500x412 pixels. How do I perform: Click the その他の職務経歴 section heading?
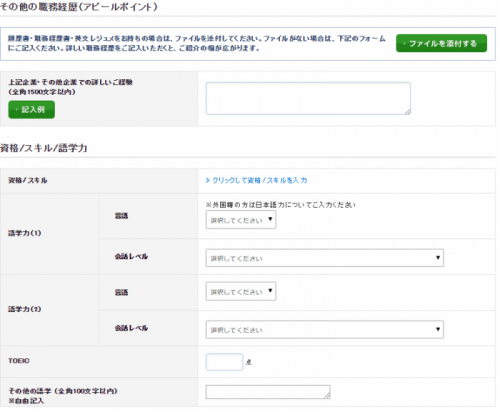coord(79,7)
